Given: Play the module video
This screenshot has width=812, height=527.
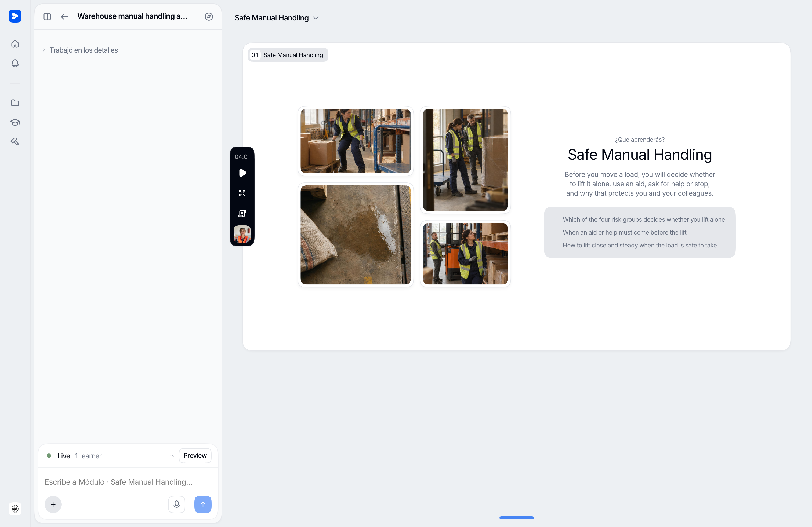Looking at the screenshot, I should [x=242, y=173].
